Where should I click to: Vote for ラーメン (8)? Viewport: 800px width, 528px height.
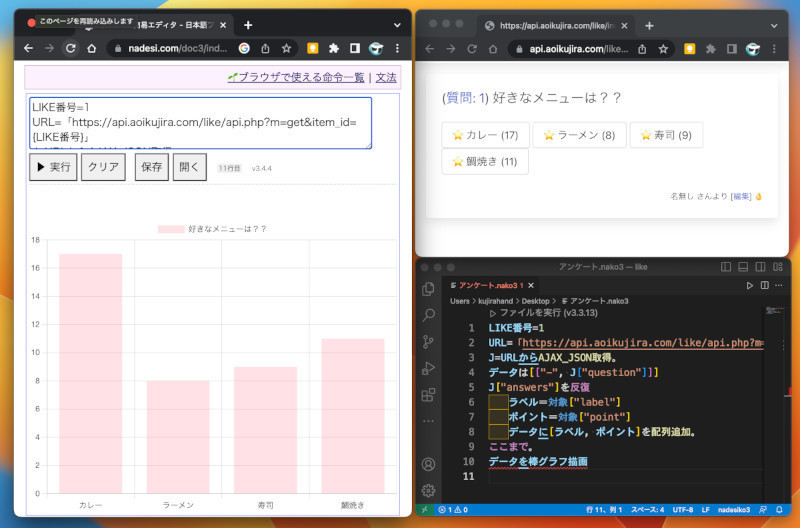tap(579, 135)
